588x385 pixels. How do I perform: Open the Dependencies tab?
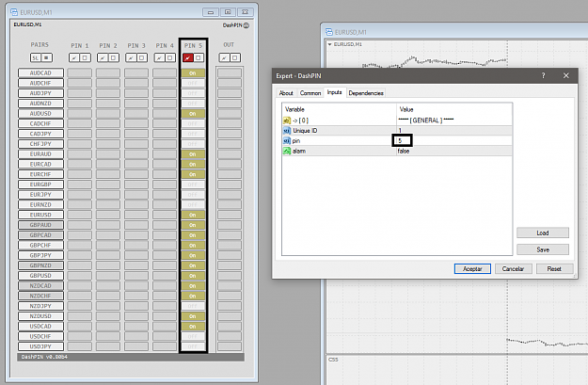click(366, 93)
